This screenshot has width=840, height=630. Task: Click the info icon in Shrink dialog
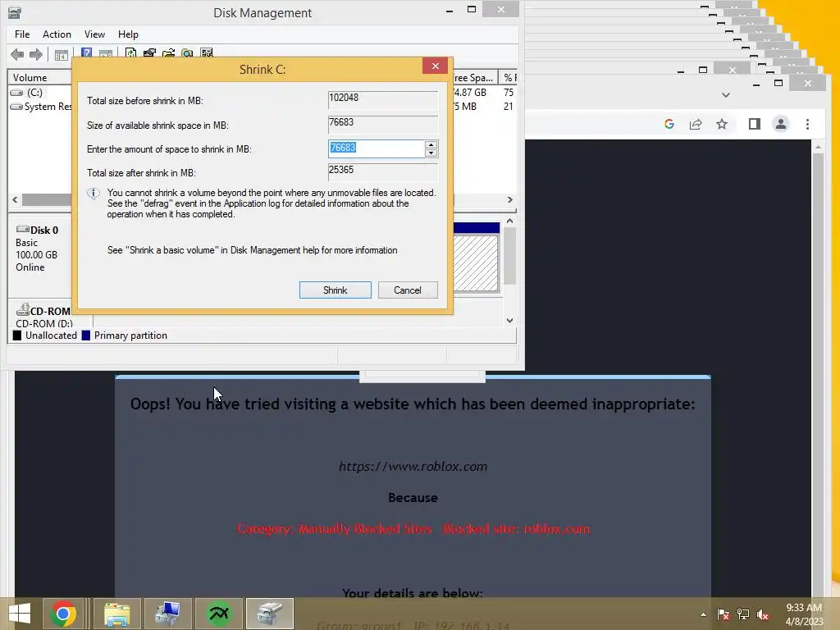click(94, 194)
